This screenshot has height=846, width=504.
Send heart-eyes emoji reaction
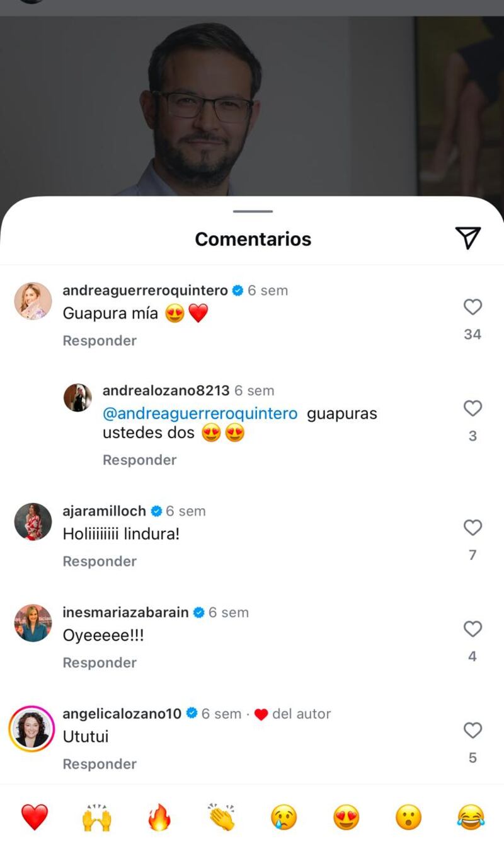tap(346, 817)
